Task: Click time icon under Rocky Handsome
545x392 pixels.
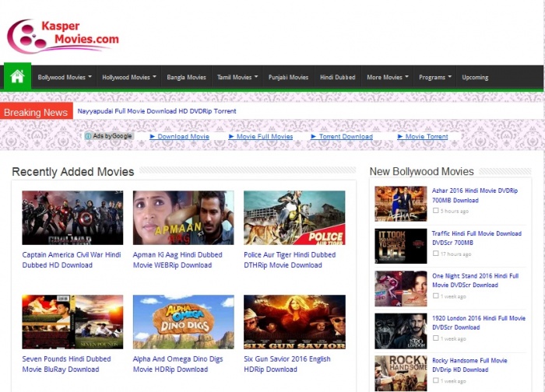Action: coord(435,380)
